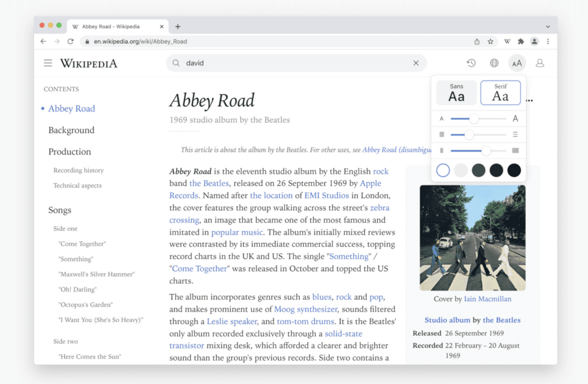Go to Technical aspects in contents
Image resolution: width=588 pixels, height=384 pixels.
[78, 185]
